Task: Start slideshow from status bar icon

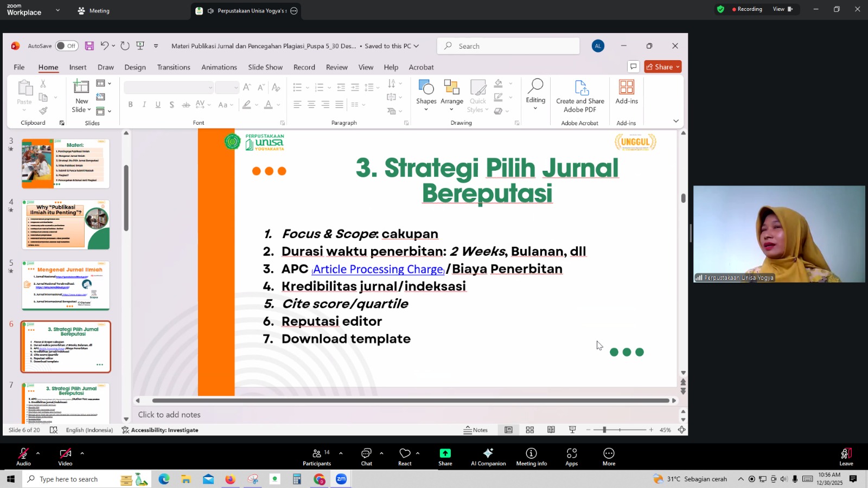Action: click(x=572, y=430)
